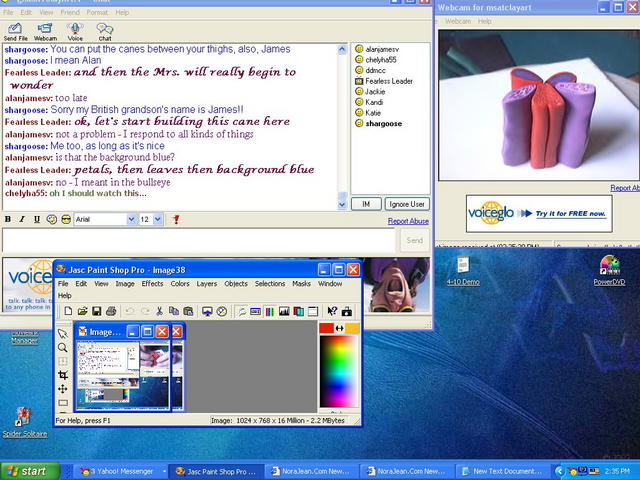
Task: Pick a color from the rainbow palette
Action: pyautogui.click(x=339, y=371)
